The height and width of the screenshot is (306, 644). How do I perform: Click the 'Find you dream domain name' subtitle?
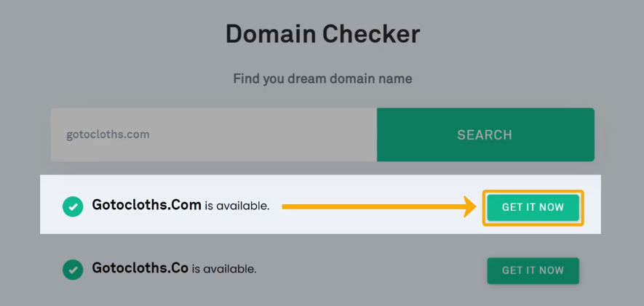323,78
